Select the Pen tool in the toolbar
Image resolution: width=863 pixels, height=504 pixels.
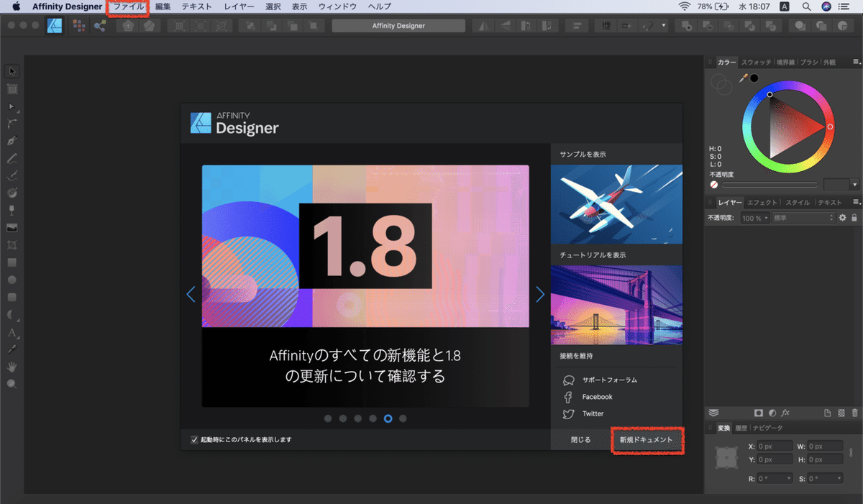pyautogui.click(x=12, y=141)
